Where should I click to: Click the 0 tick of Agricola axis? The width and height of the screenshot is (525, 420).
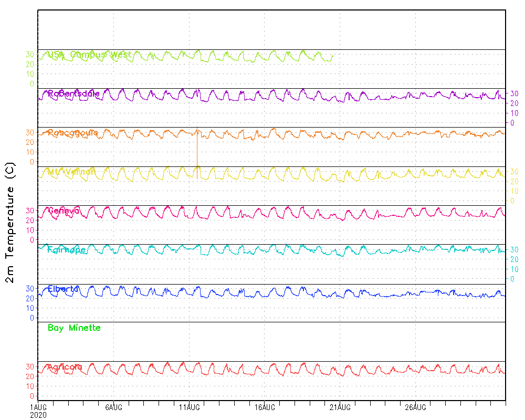click(x=32, y=396)
